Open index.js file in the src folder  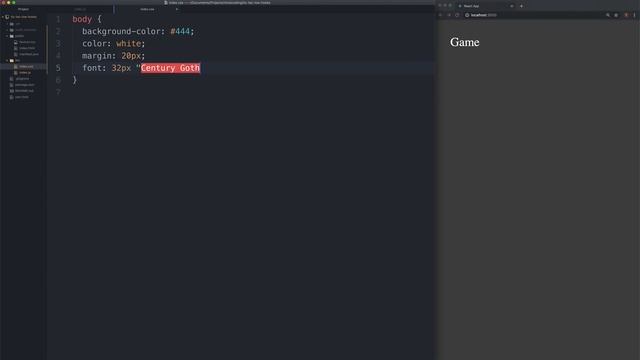pyautogui.click(x=25, y=73)
